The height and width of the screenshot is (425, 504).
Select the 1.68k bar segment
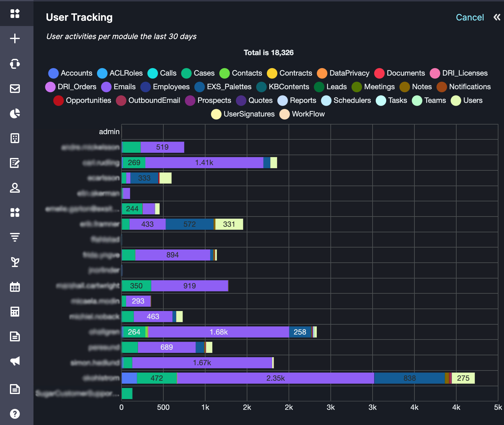219,332
